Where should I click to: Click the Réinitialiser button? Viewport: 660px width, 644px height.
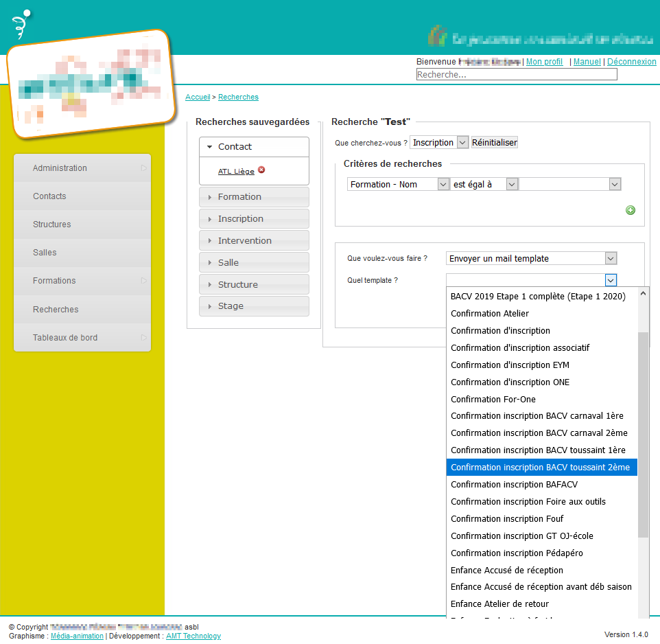pyautogui.click(x=495, y=143)
